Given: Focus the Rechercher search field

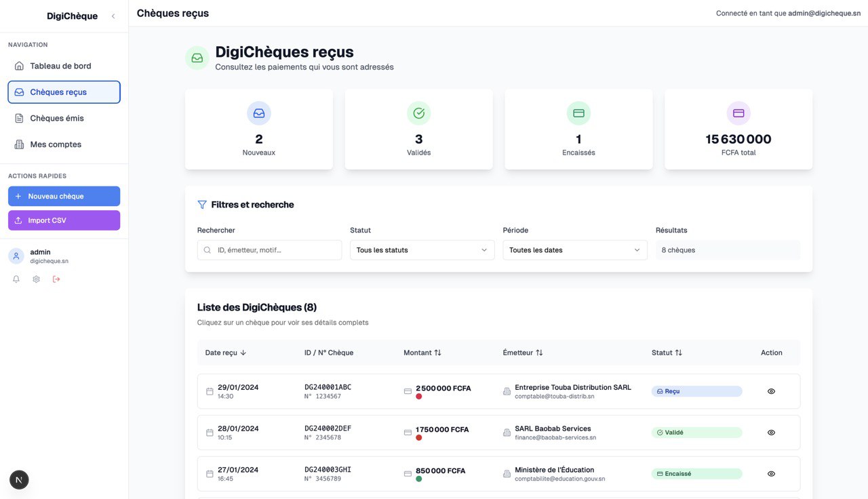Looking at the screenshot, I should pos(269,250).
